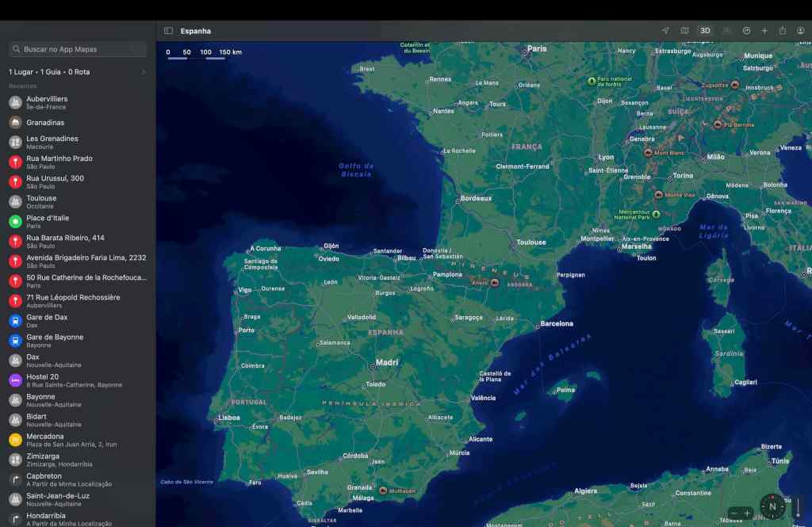Zoom out with the minus button

[x=734, y=514]
